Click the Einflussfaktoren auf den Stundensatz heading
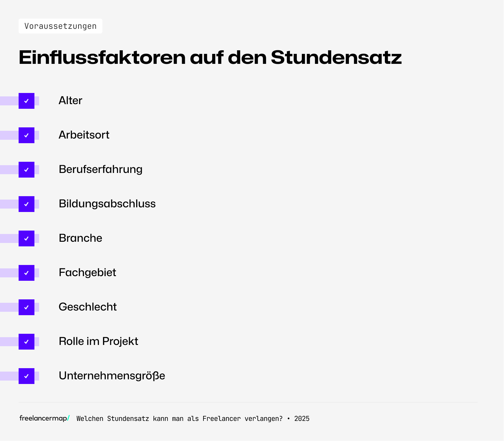The height and width of the screenshot is (441, 504). [210, 58]
